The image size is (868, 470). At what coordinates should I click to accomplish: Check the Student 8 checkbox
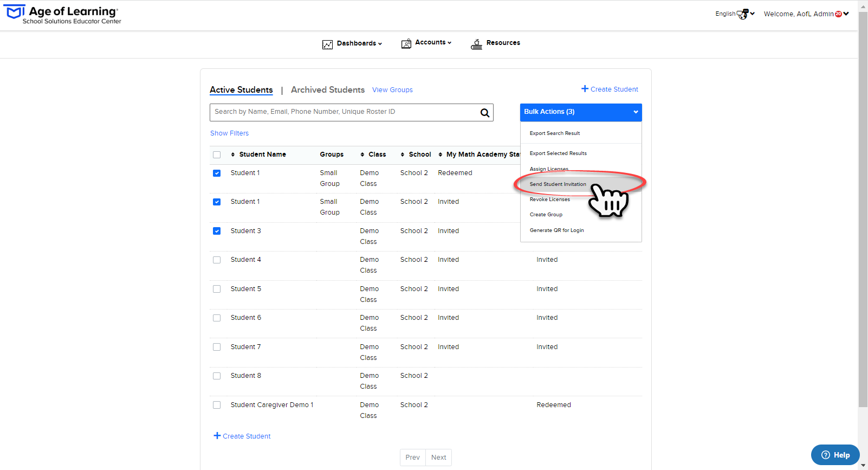217,376
